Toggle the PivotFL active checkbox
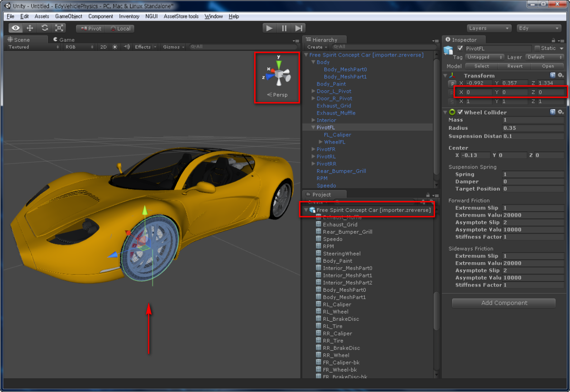The width and height of the screenshot is (570, 392). 460,48
